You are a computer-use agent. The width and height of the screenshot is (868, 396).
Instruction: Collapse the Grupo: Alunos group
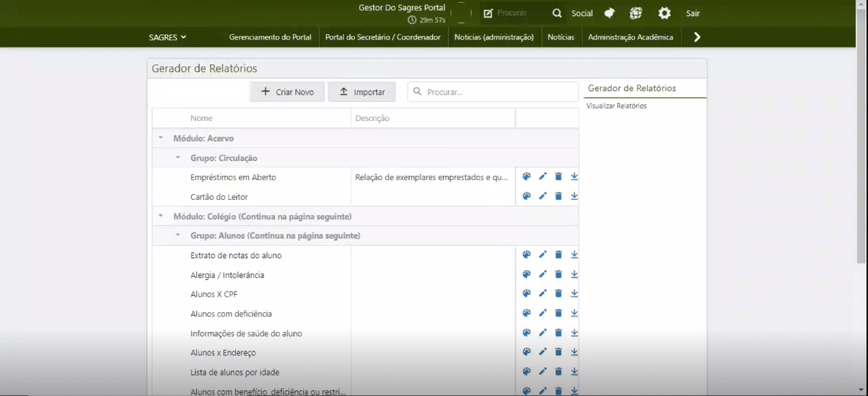pos(177,236)
